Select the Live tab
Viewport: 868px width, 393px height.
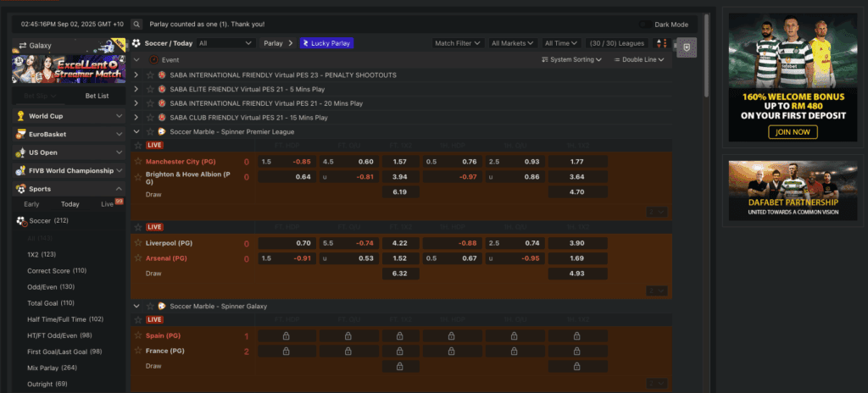[x=108, y=204]
